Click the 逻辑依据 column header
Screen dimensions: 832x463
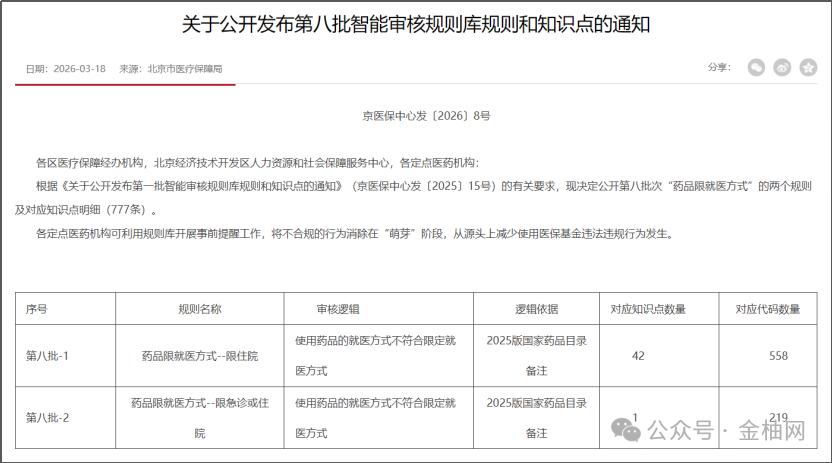coord(536,310)
